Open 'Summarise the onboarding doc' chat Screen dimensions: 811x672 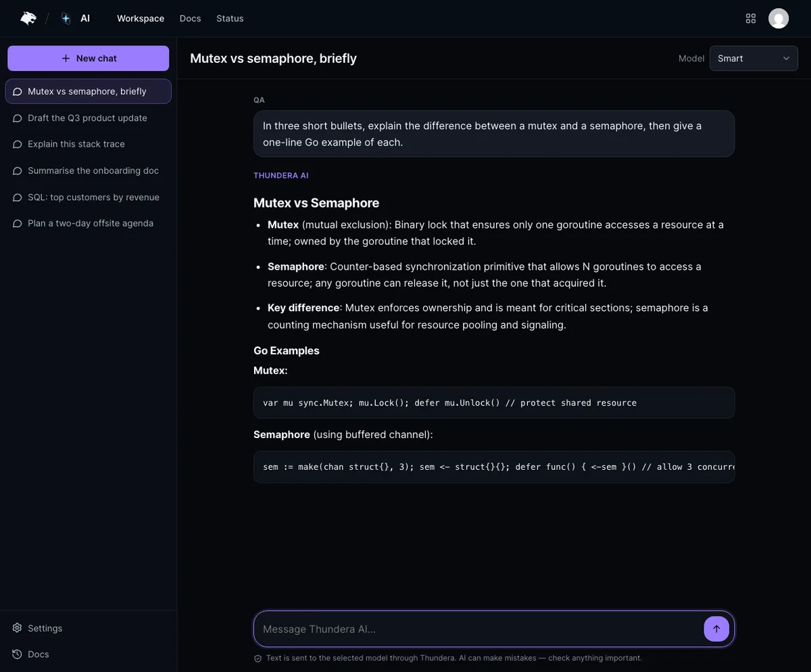pos(89,170)
